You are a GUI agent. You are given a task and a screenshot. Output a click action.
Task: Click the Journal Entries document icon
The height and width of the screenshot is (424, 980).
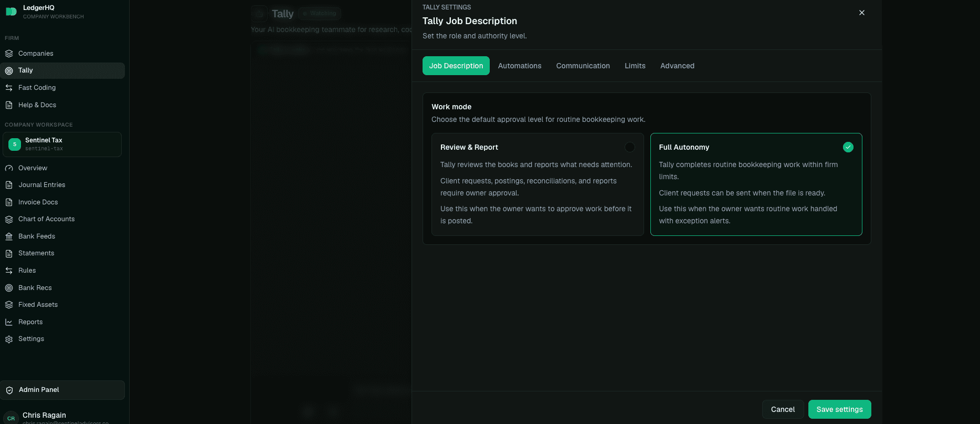[9, 185]
